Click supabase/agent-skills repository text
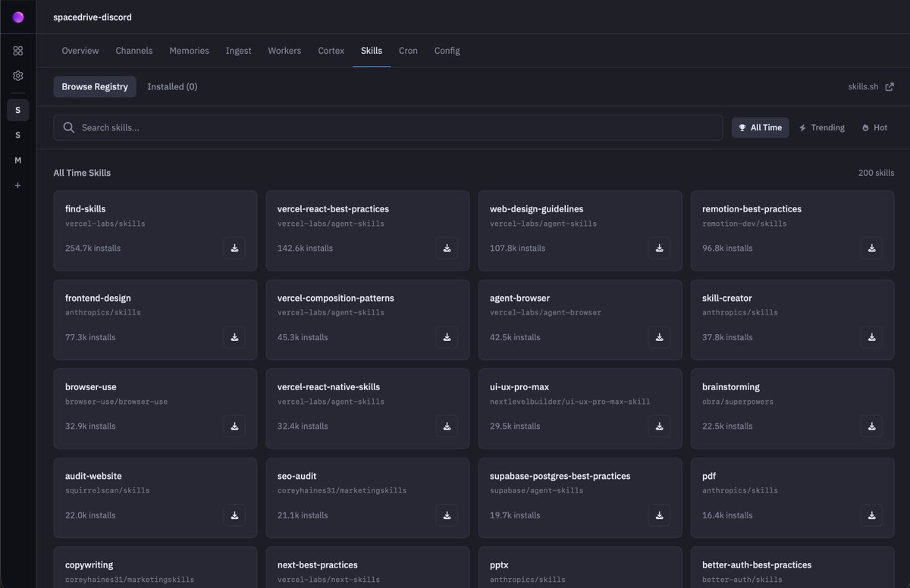 [537, 490]
